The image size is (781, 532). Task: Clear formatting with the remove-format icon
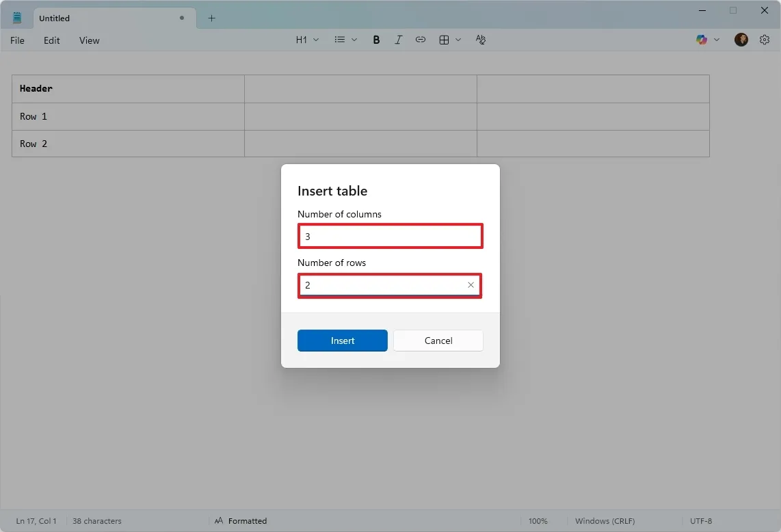(481, 40)
